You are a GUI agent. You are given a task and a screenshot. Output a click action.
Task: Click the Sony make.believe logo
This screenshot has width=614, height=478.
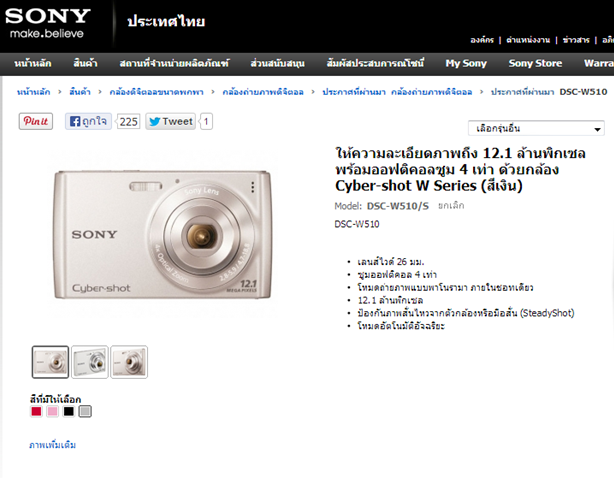pyautogui.click(x=48, y=23)
